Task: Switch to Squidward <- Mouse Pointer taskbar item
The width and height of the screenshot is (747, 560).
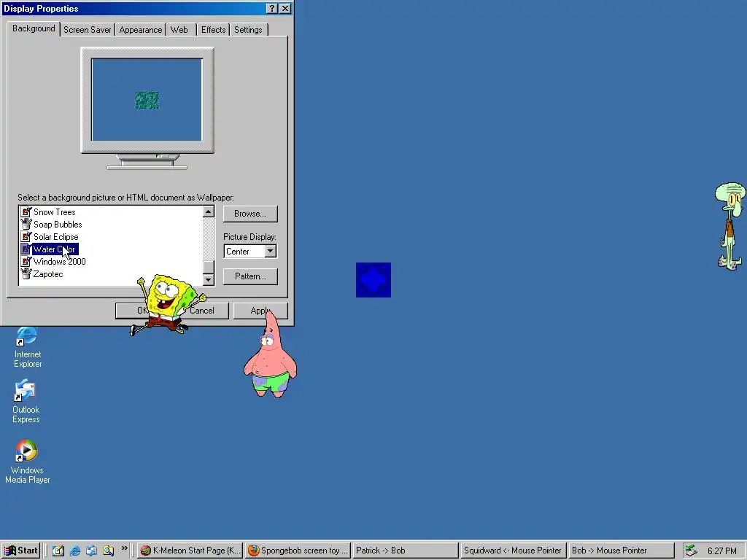Action: pos(513,551)
